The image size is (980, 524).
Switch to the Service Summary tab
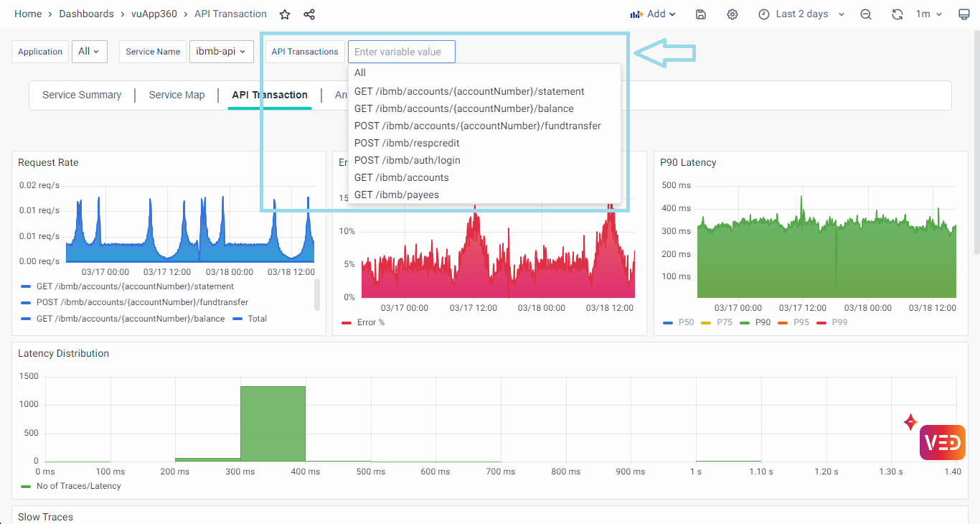(x=82, y=95)
